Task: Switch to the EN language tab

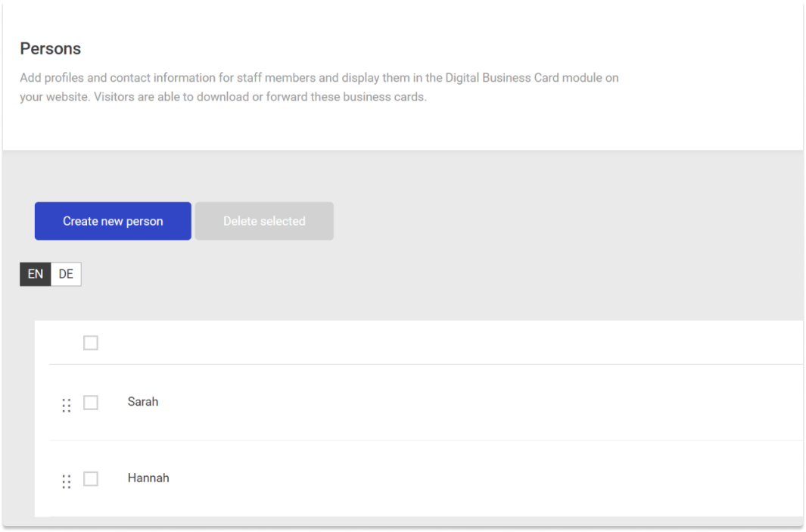Action: (x=36, y=274)
